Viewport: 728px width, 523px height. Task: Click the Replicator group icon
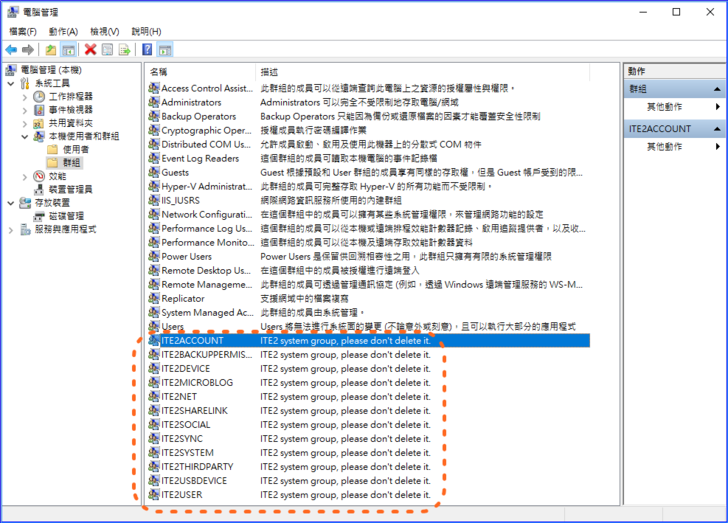tap(154, 298)
